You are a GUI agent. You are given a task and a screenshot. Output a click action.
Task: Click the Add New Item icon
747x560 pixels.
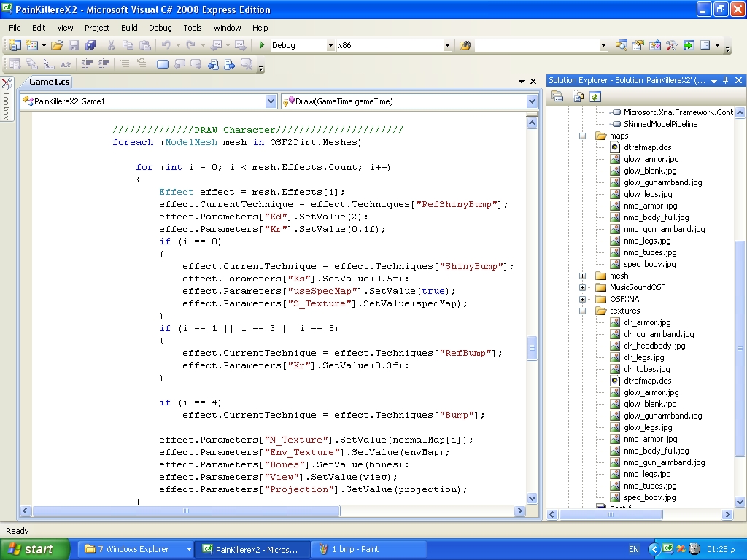tap(32, 45)
